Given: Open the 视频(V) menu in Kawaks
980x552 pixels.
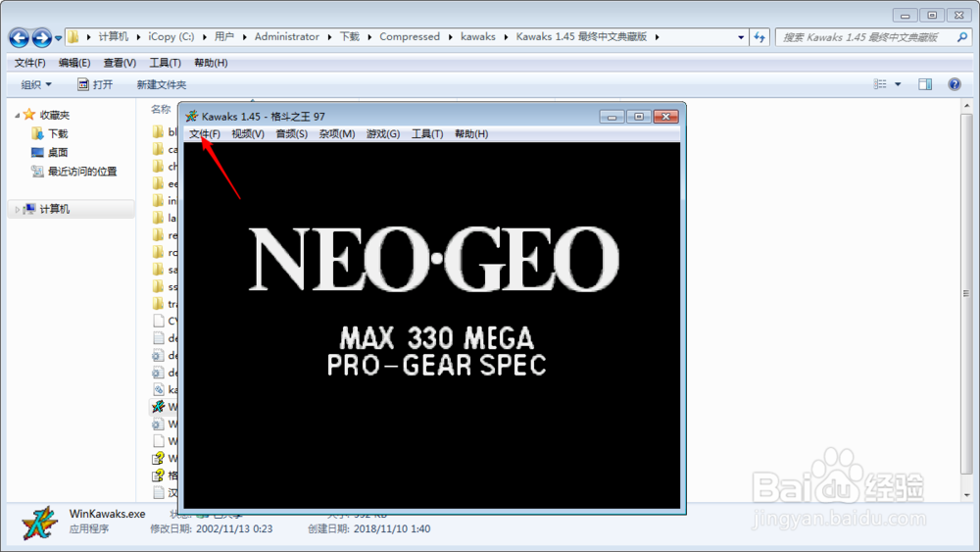Looking at the screenshot, I should coord(248,133).
